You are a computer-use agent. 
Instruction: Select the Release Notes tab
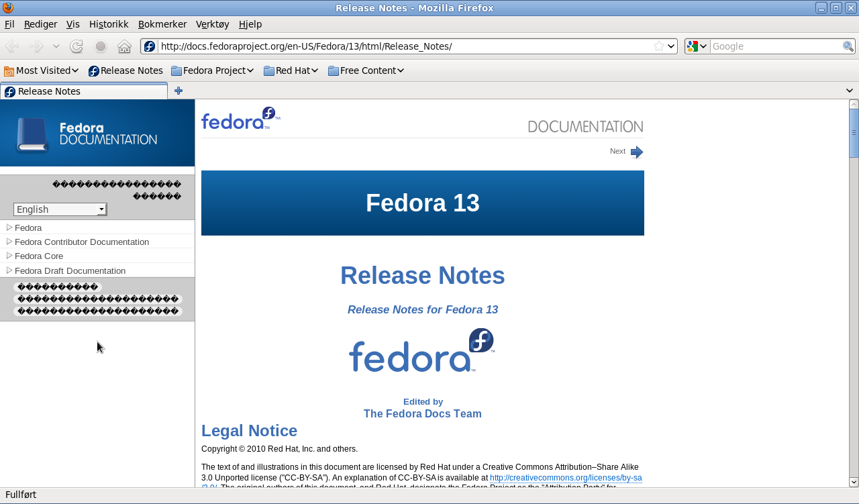click(84, 91)
